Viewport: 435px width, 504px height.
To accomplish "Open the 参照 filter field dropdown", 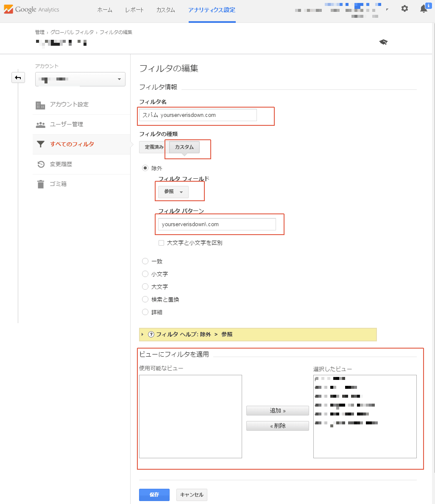I will point(173,192).
